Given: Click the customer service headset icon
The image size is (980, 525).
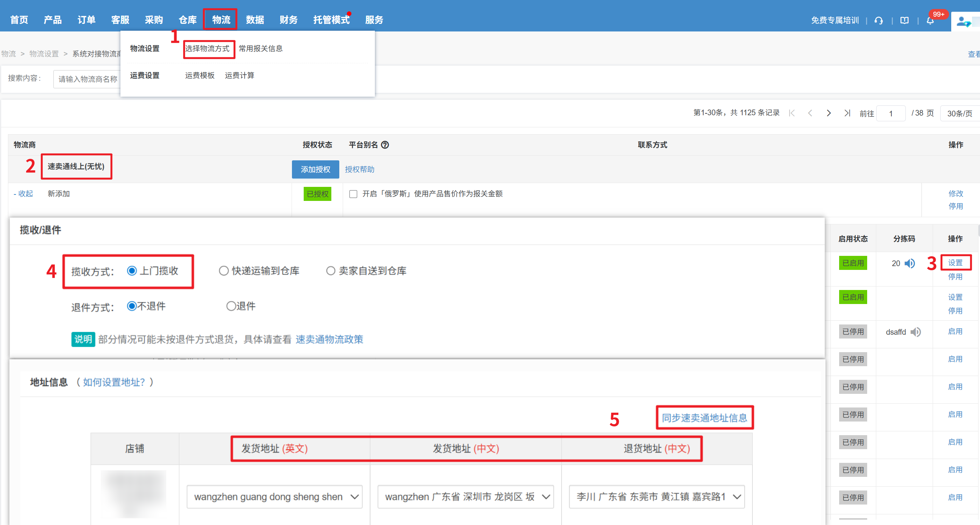Looking at the screenshot, I should point(879,20).
